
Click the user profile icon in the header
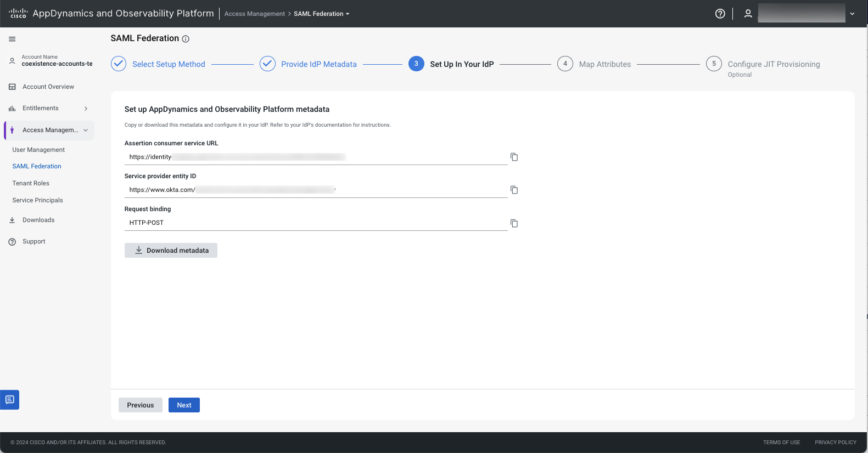tap(748, 14)
